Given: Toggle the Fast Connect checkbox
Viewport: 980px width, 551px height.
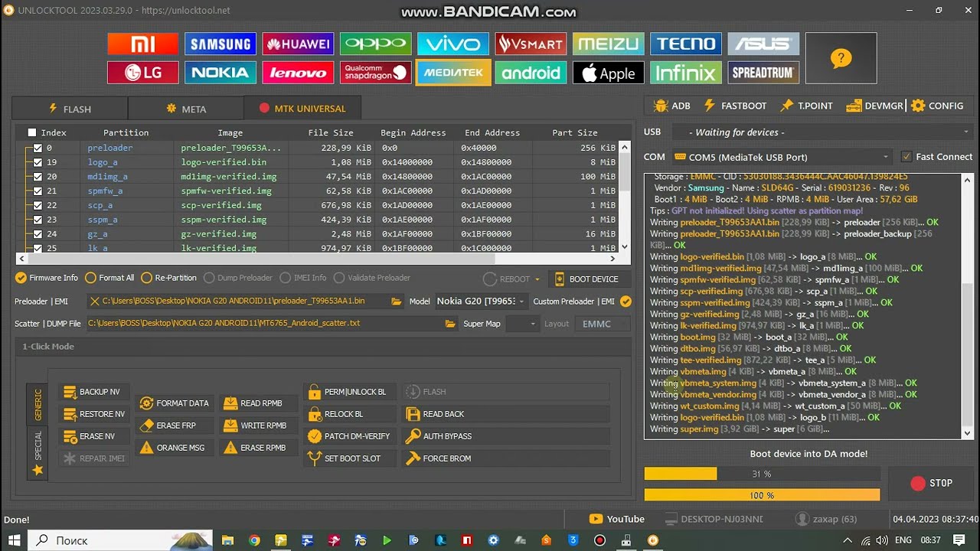Looking at the screenshot, I should pyautogui.click(x=907, y=157).
